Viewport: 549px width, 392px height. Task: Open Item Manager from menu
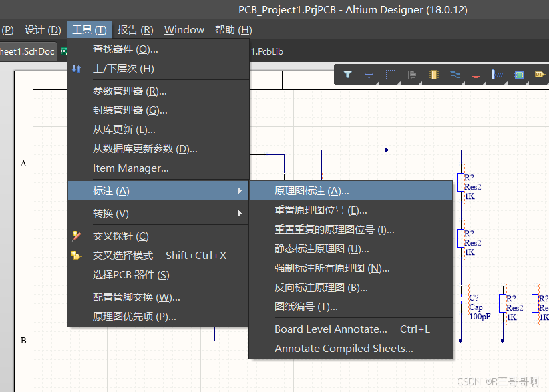(x=158, y=168)
